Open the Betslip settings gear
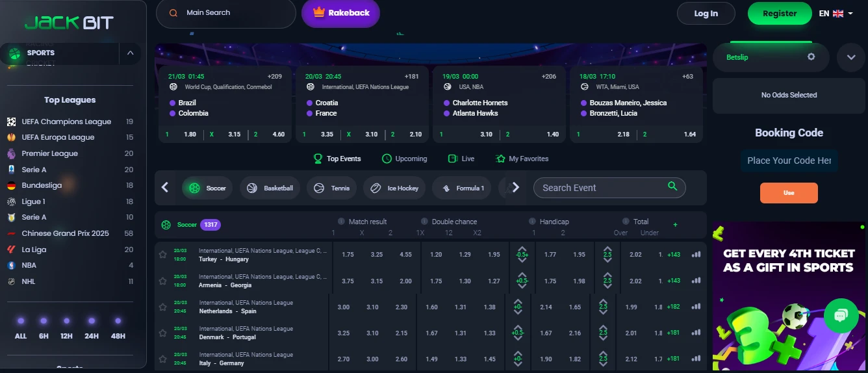 click(811, 57)
